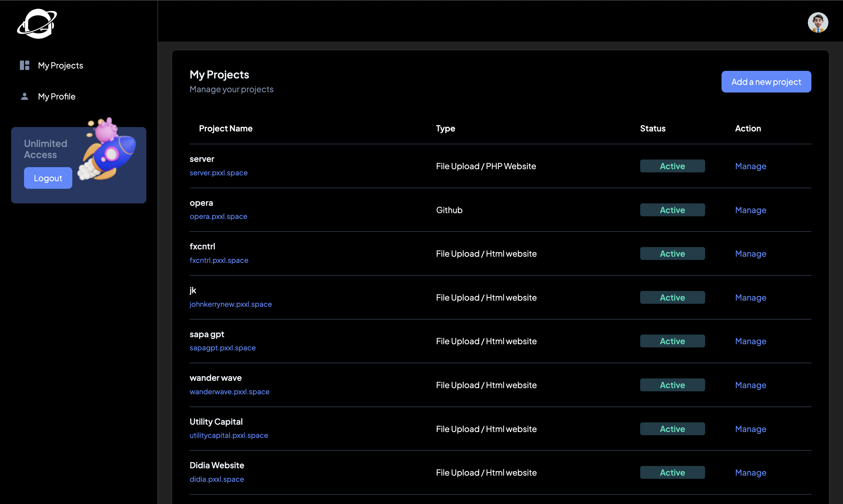
Task: Open the opera.pxxl.space link
Action: click(x=218, y=216)
